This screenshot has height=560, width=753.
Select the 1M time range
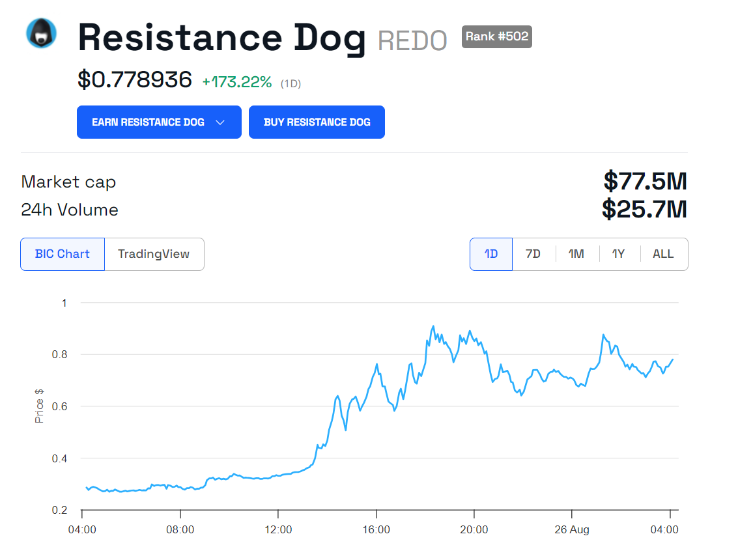[x=576, y=254]
